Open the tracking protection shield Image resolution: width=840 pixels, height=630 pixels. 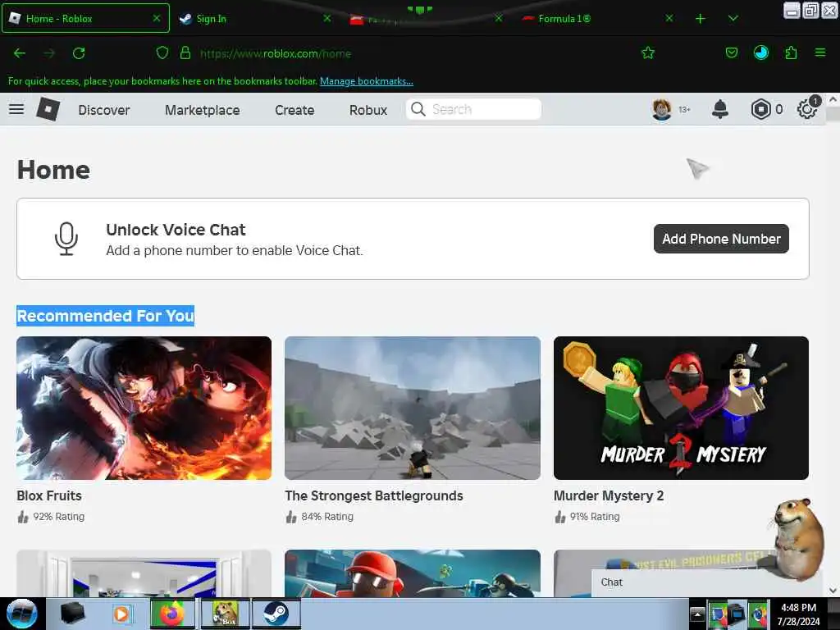pyautogui.click(x=162, y=53)
